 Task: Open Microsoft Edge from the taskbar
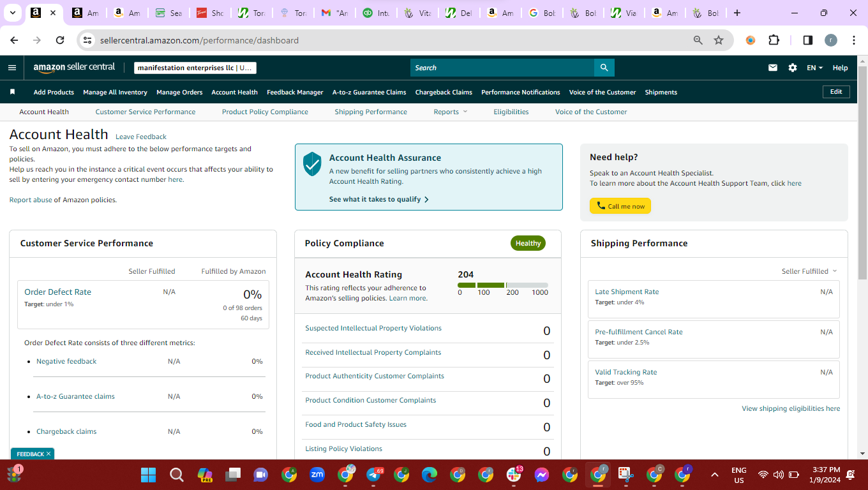coord(430,475)
